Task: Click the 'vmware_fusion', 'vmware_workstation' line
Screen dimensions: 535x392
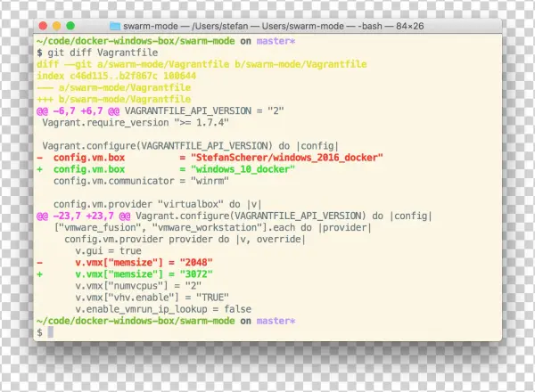Action: [212, 227]
